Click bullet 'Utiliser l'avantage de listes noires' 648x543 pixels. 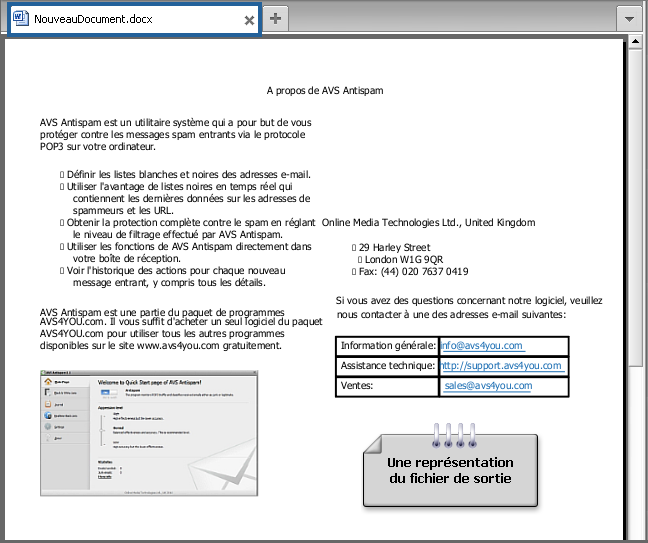point(185,198)
